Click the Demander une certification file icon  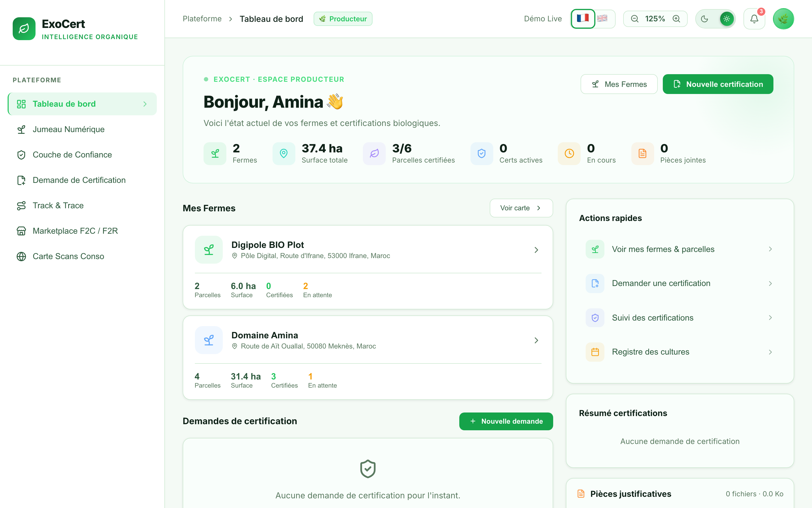coord(595,283)
